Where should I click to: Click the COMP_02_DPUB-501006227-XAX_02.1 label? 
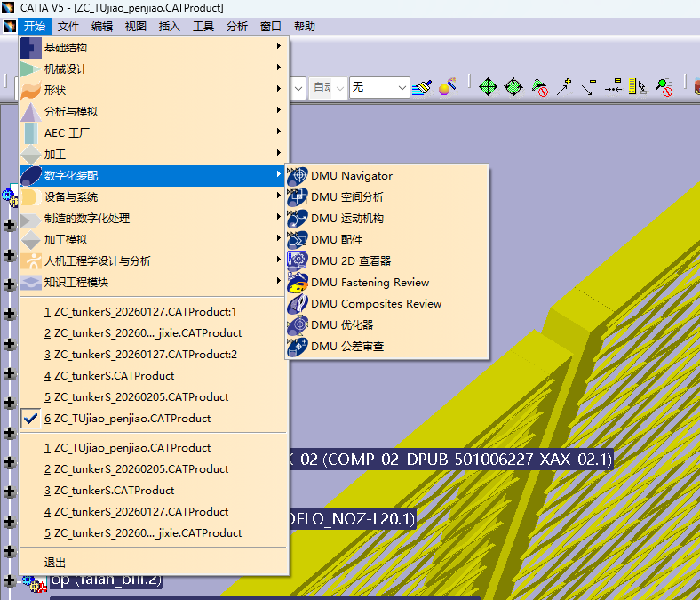point(451,460)
